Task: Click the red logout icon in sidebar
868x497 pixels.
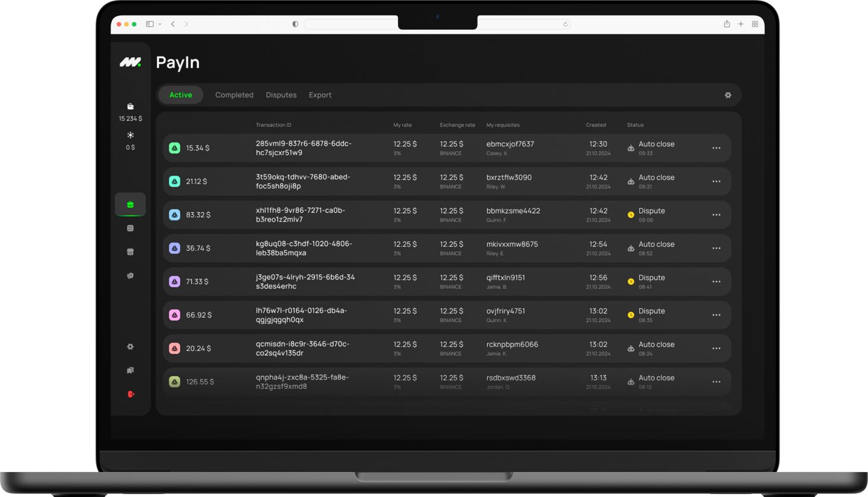Action: pos(131,394)
